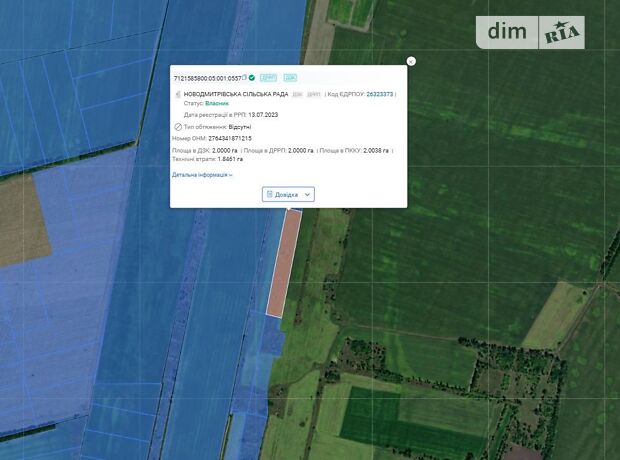Click the document icon in the Довідка button
Screen dimensions: 620x460
tap(270, 194)
